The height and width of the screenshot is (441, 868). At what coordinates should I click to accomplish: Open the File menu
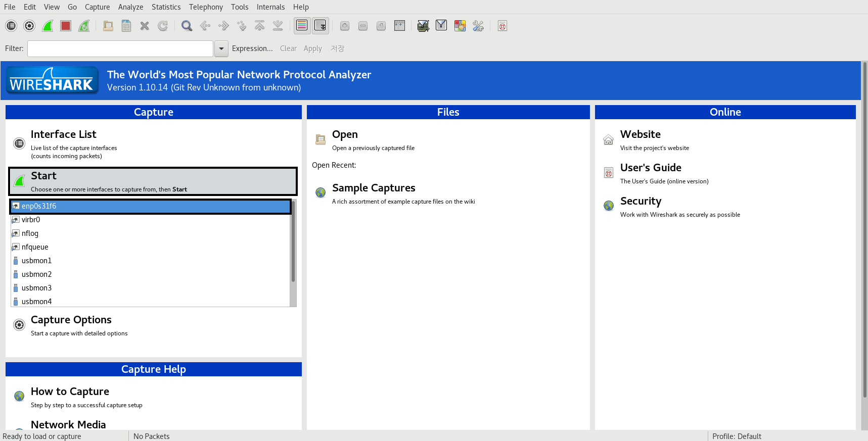coord(10,7)
